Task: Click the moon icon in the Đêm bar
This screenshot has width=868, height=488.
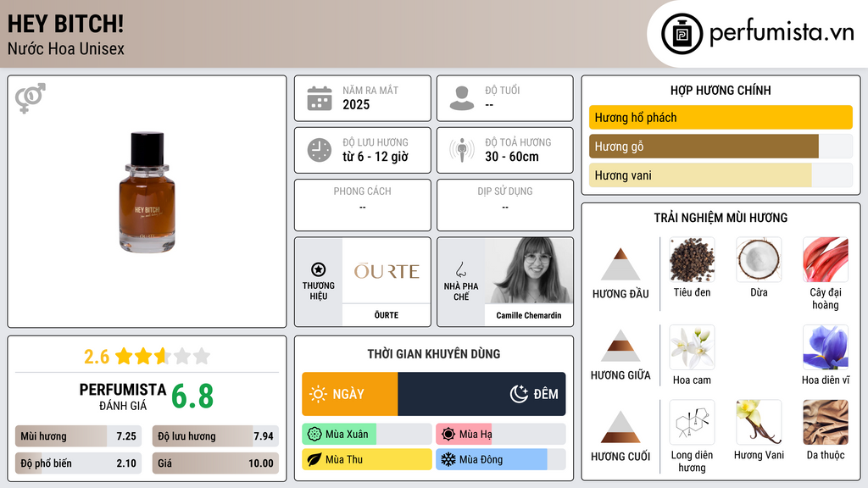Action: (x=519, y=394)
